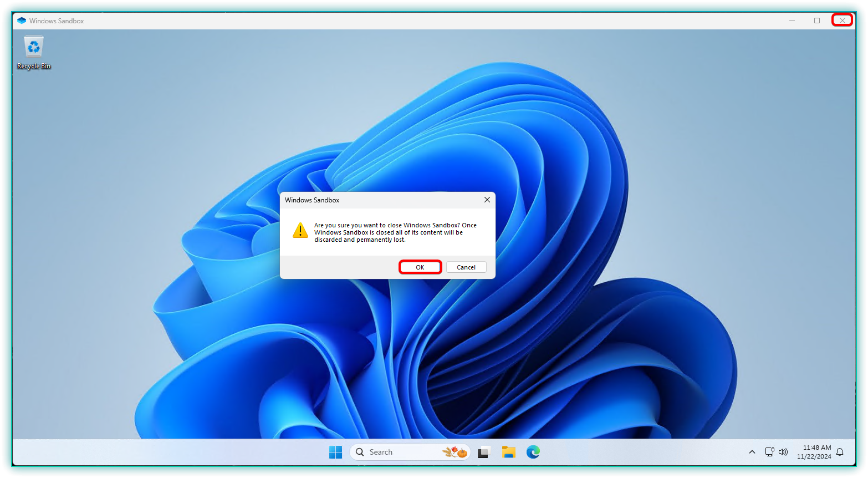Open Task View from the taskbar
Viewport: 868px width, 478px height.
coord(483,452)
